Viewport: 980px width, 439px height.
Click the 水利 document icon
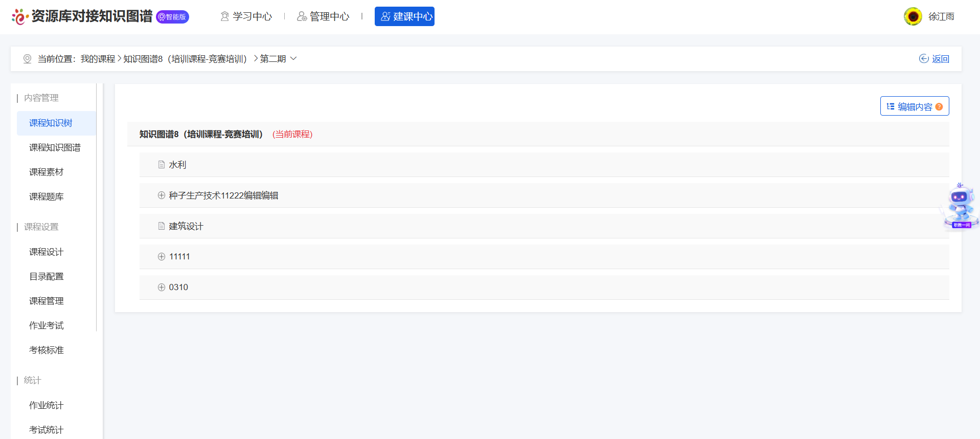[x=162, y=165]
